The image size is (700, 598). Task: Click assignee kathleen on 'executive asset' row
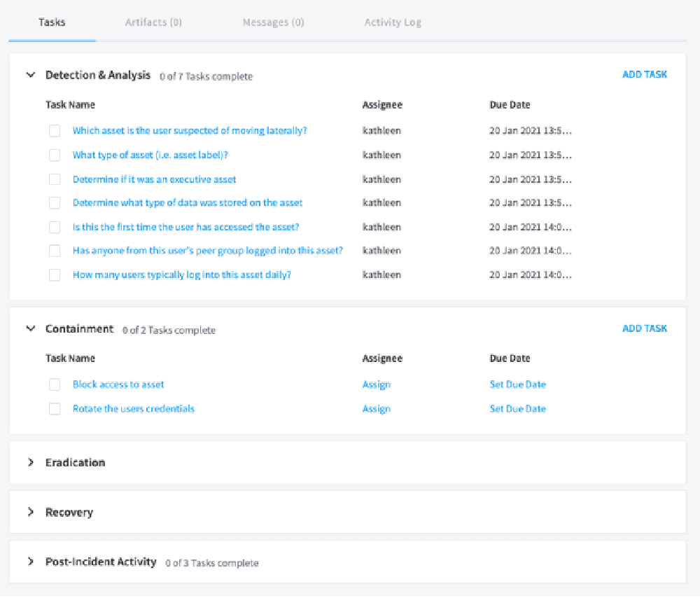tap(381, 179)
